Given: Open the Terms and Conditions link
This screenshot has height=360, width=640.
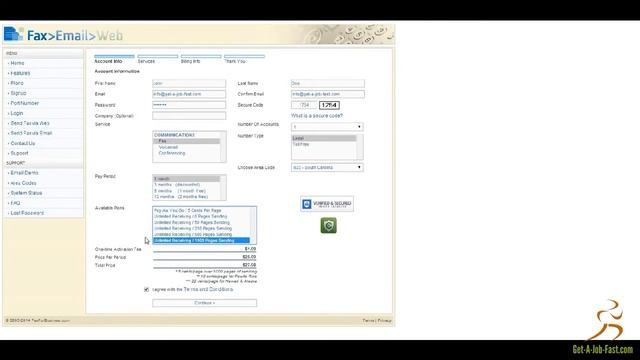Looking at the screenshot, I should coord(208,289).
